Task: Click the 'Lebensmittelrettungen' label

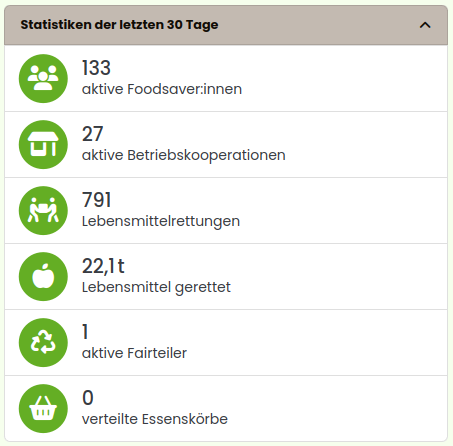Action: pos(161,222)
